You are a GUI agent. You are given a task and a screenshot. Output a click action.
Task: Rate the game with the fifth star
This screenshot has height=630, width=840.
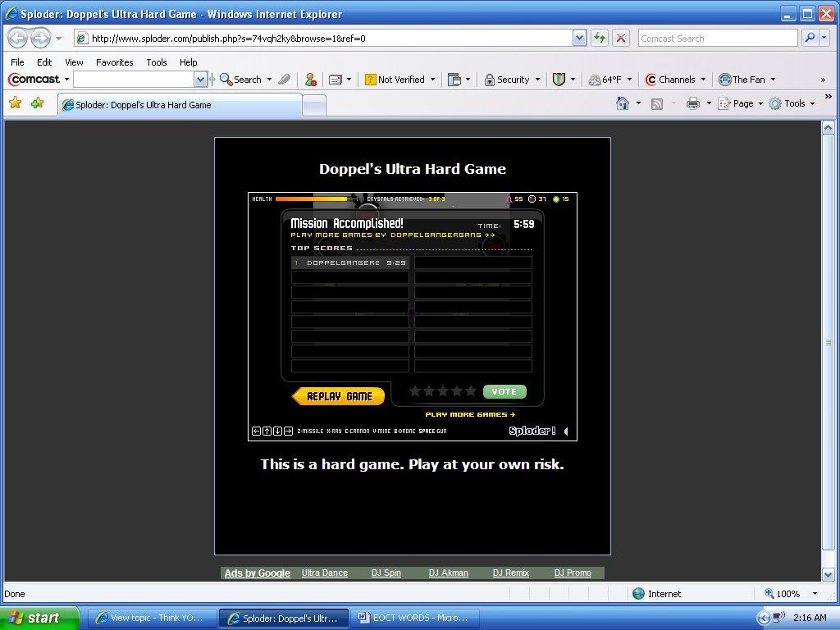(x=471, y=391)
